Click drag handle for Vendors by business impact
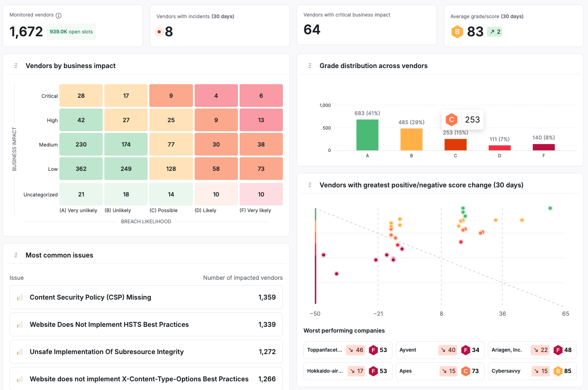The height and width of the screenshot is (390, 588). point(16,66)
